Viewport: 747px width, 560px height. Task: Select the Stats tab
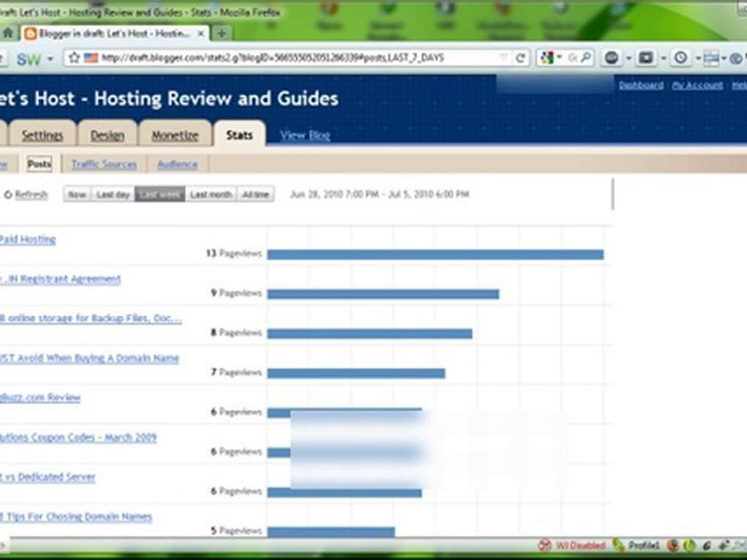coord(239,135)
